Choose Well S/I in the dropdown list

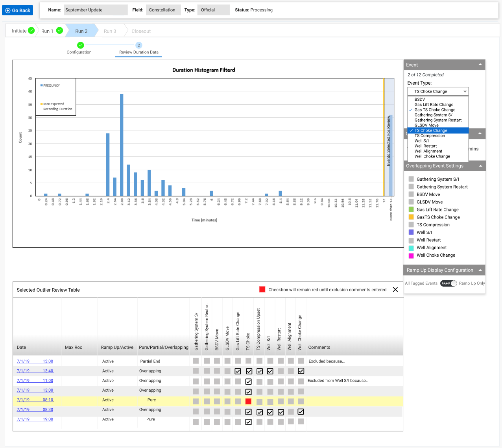point(422,141)
